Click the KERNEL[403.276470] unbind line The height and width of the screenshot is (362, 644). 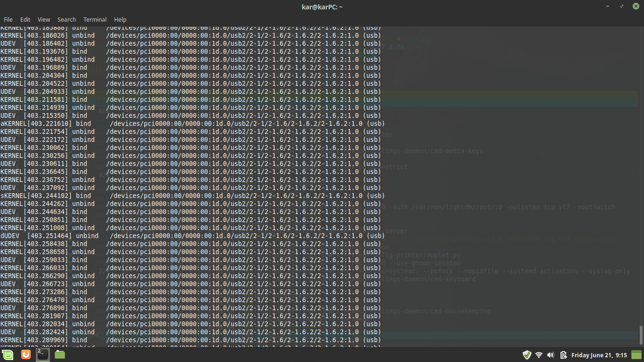190,300
